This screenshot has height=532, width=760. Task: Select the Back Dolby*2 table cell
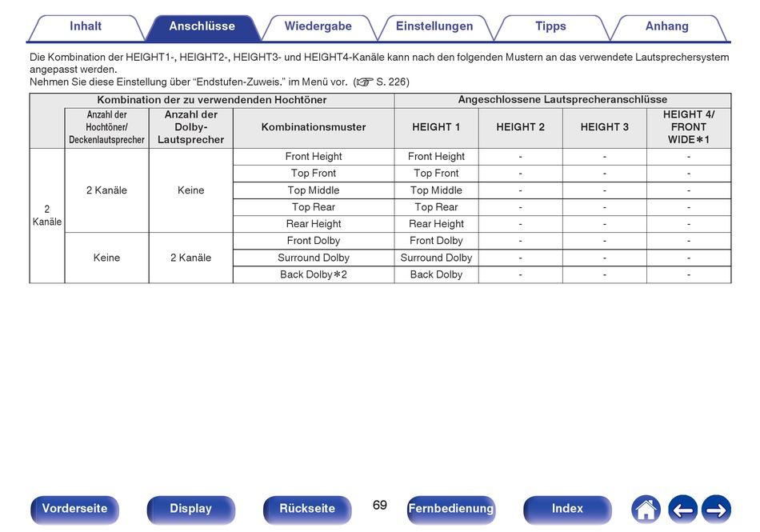[314, 274]
